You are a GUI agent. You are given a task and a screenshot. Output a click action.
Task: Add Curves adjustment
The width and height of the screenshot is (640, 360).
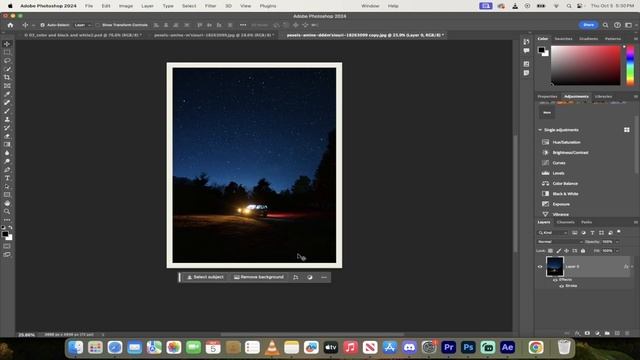click(559, 163)
